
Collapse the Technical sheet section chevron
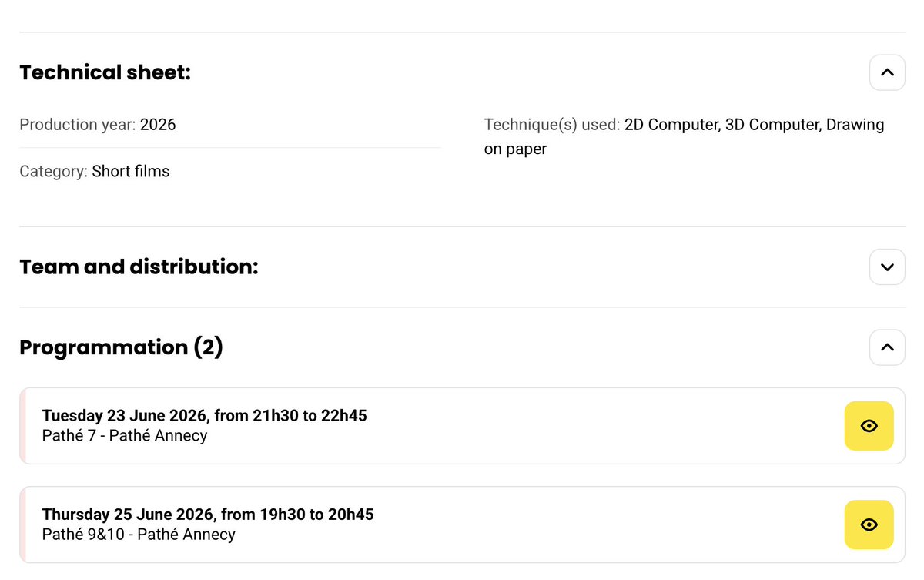[x=887, y=72]
